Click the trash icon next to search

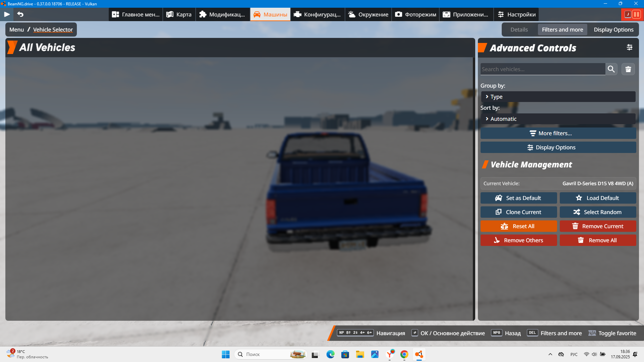coord(628,69)
